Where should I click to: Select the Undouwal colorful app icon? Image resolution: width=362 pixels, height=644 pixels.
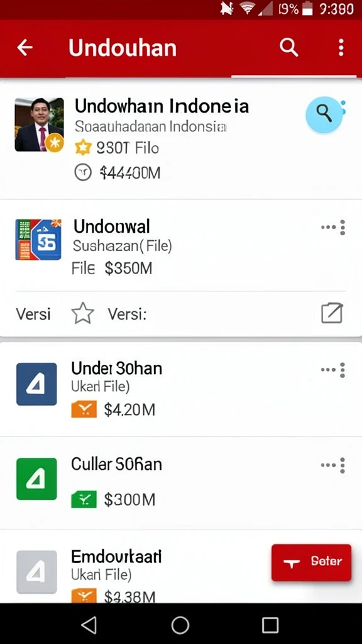(38, 240)
